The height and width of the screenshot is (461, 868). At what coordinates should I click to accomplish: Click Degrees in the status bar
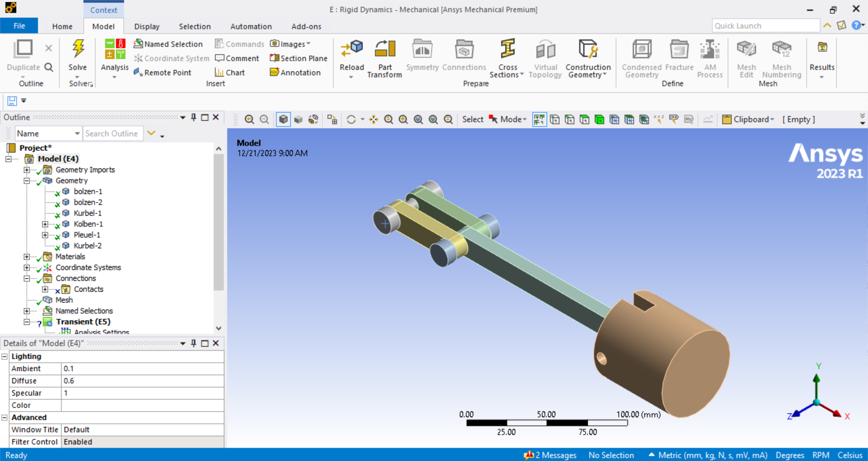tap(790, 455)
